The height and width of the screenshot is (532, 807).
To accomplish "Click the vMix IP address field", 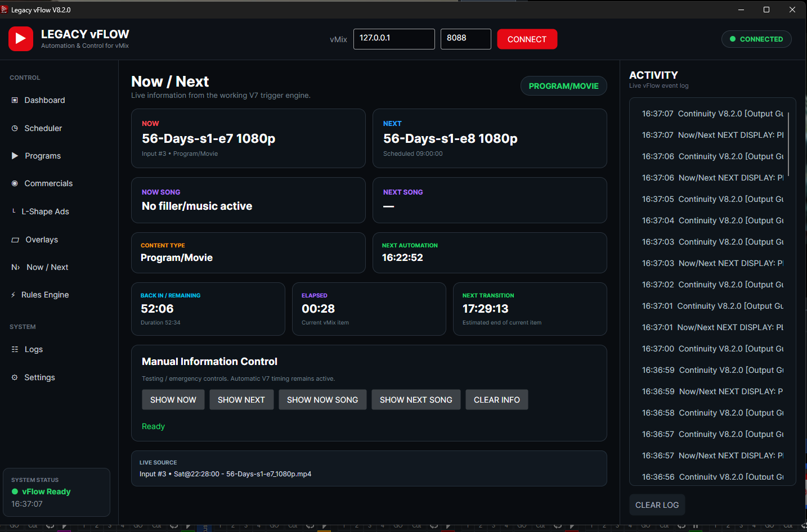I will tap(394, 39).
